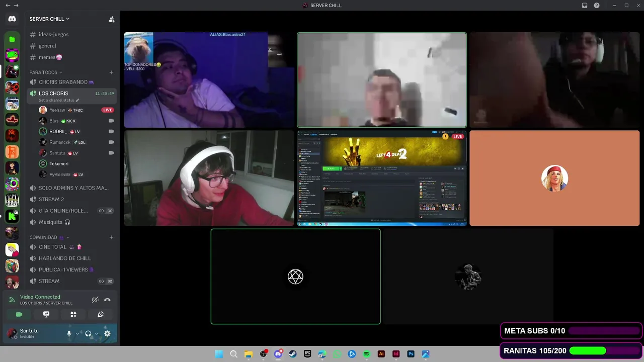Open the orange kanji server icon
The image size is (644, 362).
(12, 151)
